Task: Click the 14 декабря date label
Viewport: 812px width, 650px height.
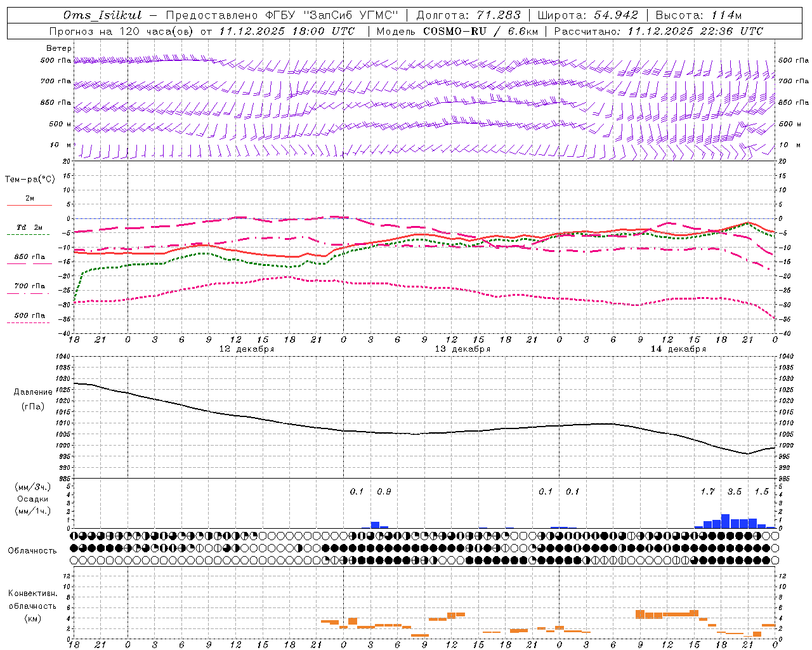Action: (678, 349)
